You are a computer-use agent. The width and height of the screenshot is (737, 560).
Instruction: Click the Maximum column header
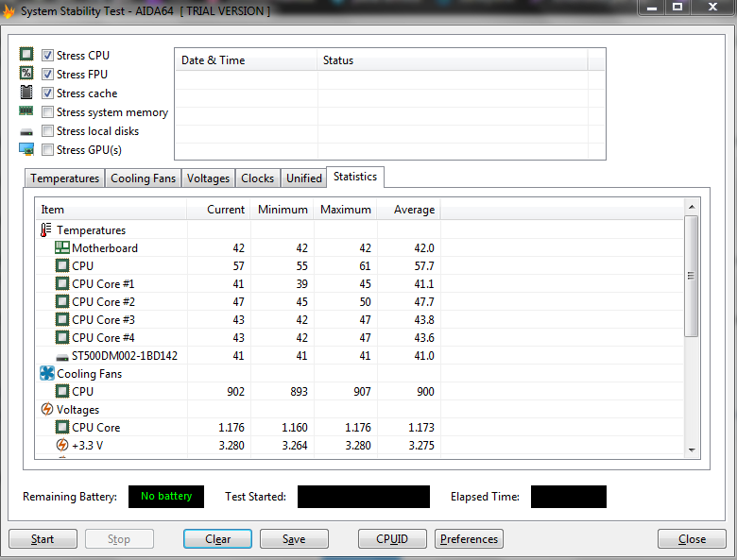coord(346,210)
